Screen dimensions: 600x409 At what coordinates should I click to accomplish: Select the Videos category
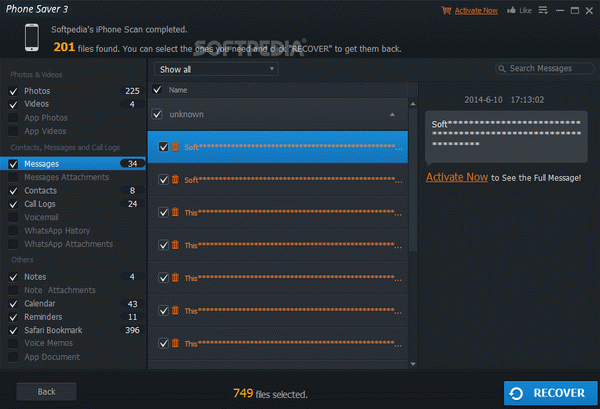36,104
